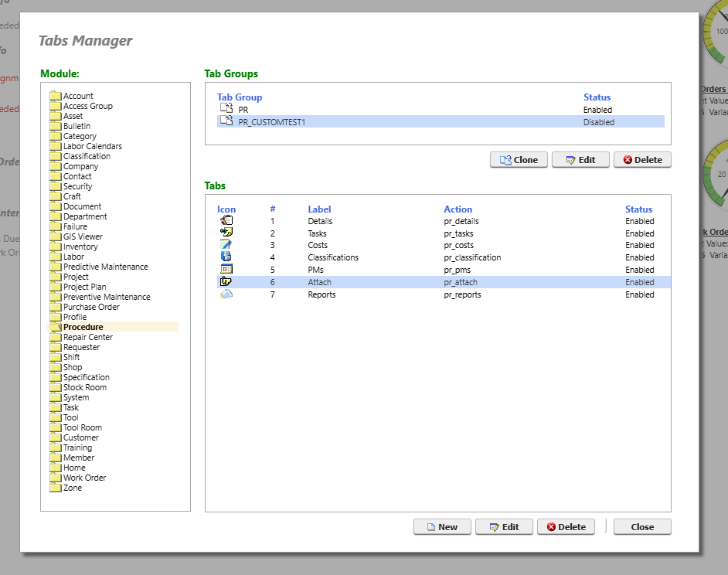Image resolution: width=728 pixels, height=575 pixels.
Task: Click the Bulletin module folder icon
Action: pos(56,126)
